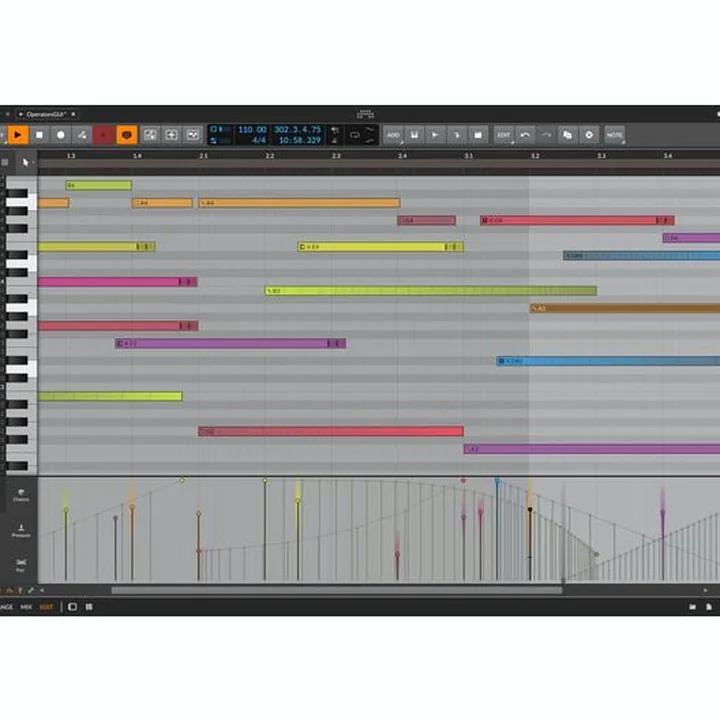
Task: Click the Duplicate button in the toolbar
Action: [568, 135]
